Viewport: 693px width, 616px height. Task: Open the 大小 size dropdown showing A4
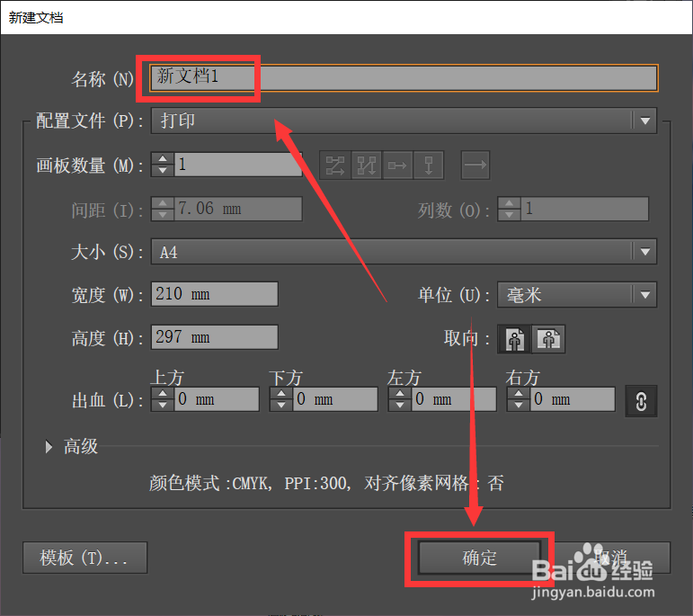pyautogui.click(x=404, y=252)
